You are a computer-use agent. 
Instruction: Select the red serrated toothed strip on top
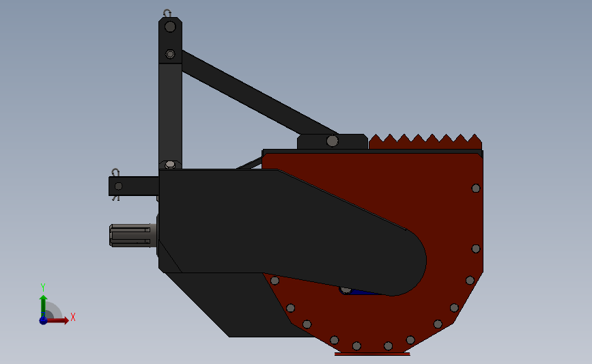(425, 142)
